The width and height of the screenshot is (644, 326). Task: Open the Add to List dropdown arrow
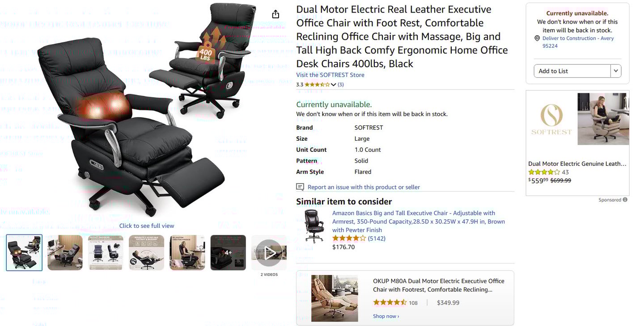click(616, 71)
